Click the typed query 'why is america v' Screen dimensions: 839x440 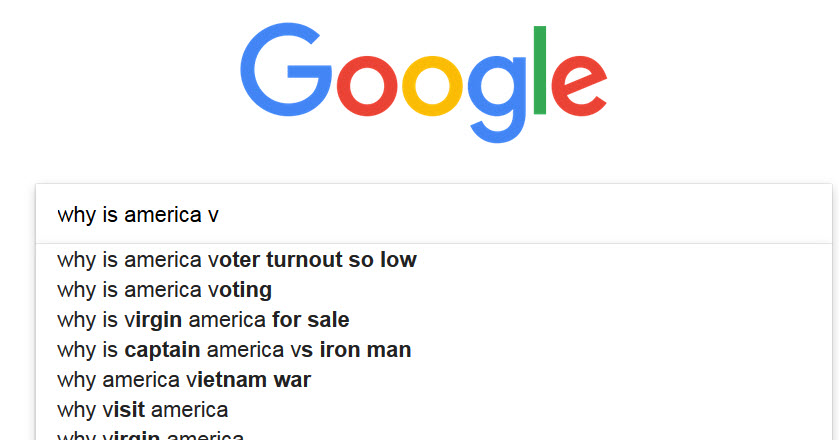click(x=138, y=215)
